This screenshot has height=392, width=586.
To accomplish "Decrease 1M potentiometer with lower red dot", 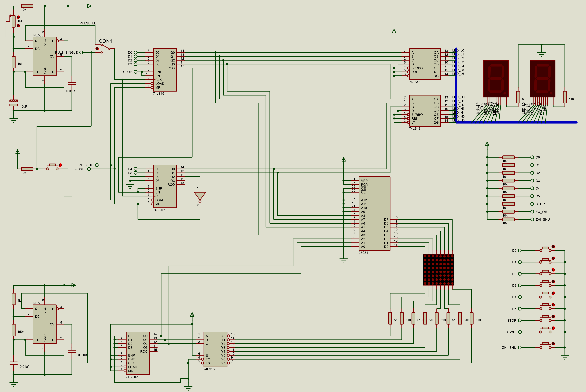I will (18, 26).
